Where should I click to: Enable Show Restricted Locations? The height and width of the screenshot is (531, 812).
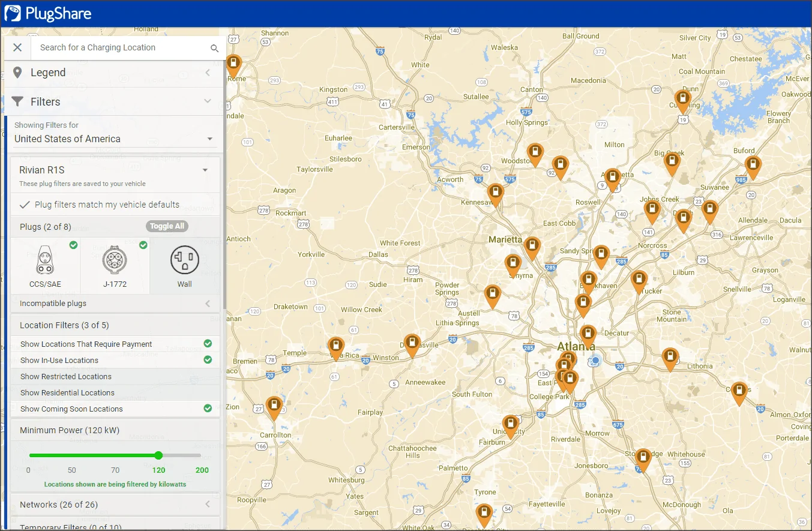[x=115, y=376]
